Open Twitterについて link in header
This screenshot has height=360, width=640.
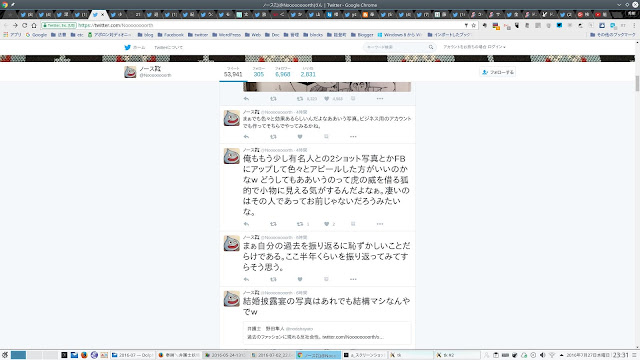(x=168, y=47)
